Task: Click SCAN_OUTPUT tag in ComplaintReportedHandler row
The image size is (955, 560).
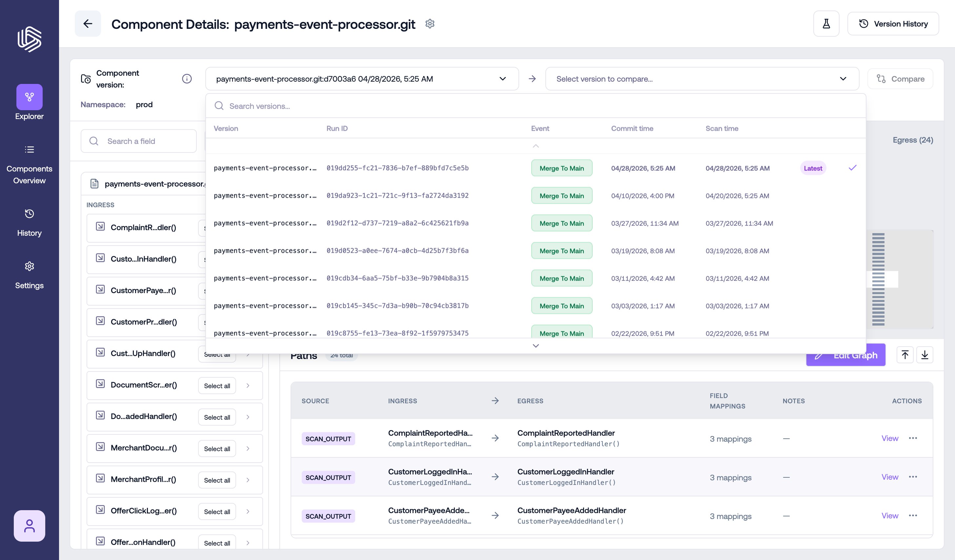Action: coord(328,439)
